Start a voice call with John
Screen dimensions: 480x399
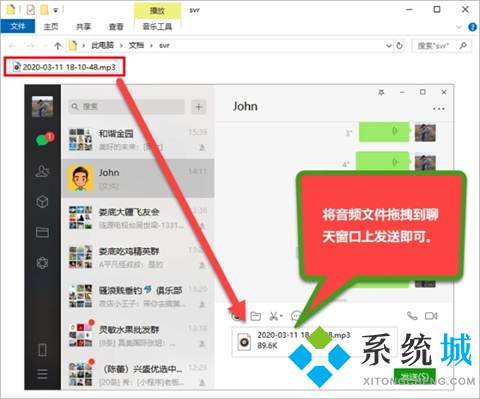tap(412, 315)
